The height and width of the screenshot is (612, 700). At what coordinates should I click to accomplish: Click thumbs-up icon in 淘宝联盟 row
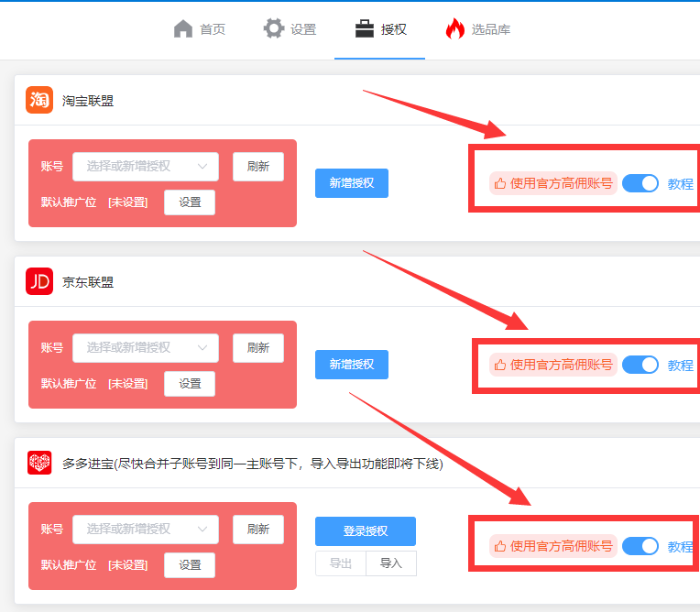(500, 183)
